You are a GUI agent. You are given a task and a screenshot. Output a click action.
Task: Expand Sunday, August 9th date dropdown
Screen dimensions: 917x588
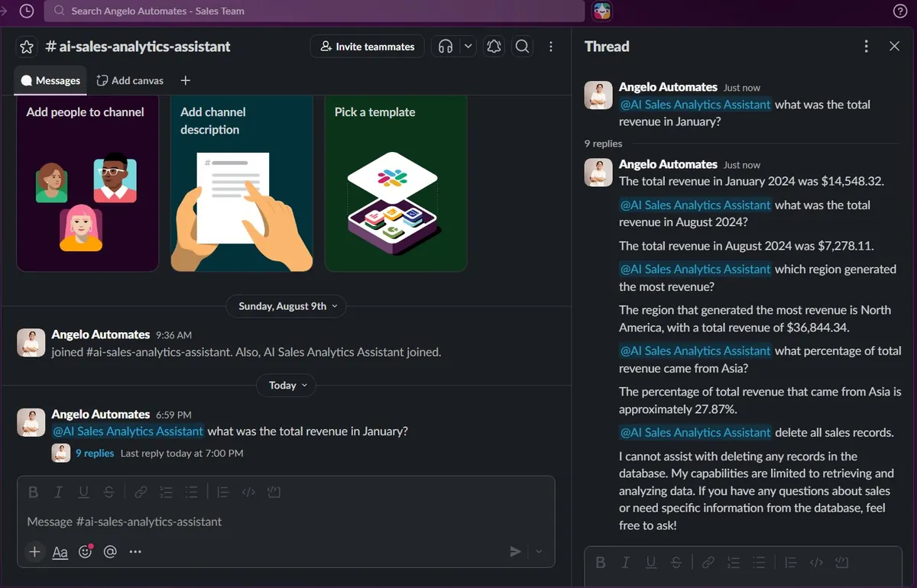[287, 306]
